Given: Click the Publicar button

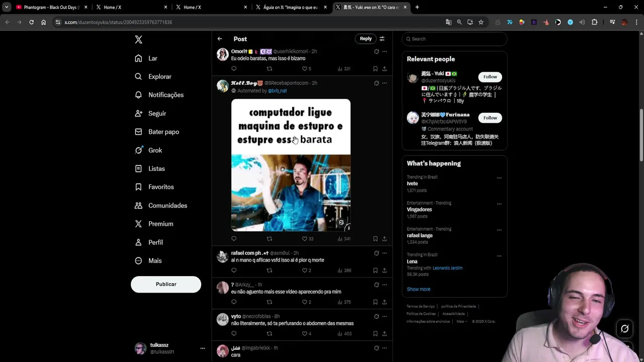Looking at the screenshot, I should (166, 284).
